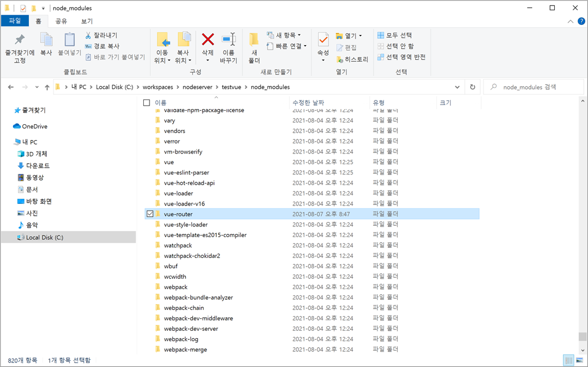Click 'Local Disk (C:)' in address bar
The image size is (588, 367).
click(x=115, y=87)
